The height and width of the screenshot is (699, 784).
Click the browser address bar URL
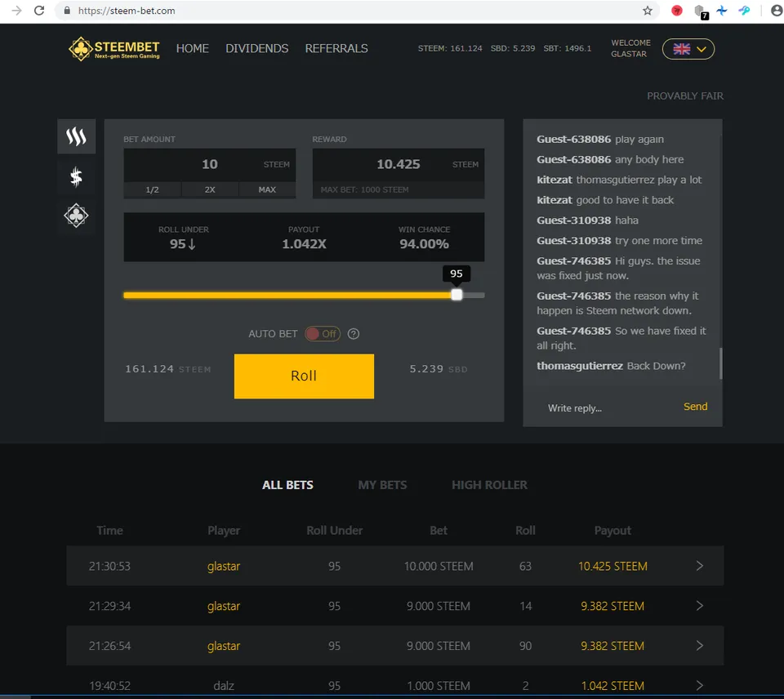click(x=127, y=11)
